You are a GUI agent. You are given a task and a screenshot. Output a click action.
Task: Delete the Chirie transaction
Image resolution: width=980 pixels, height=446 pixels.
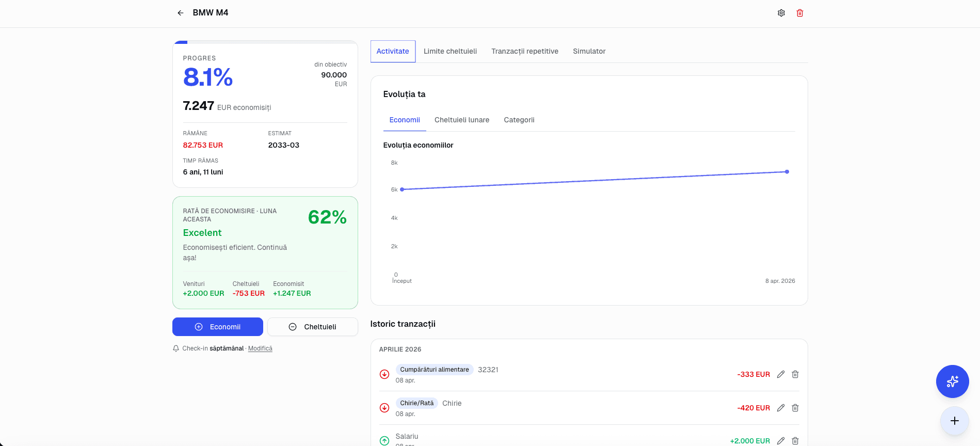pos(795,408)
